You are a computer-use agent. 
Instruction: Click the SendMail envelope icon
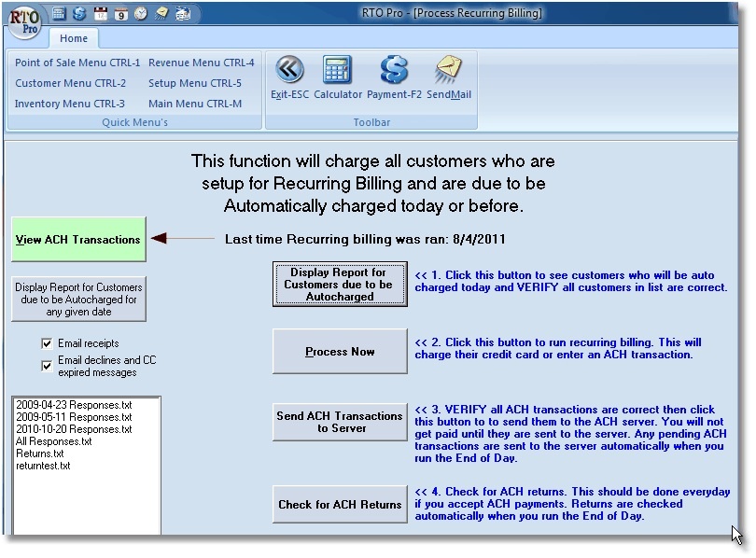click(x=449, y=70)
